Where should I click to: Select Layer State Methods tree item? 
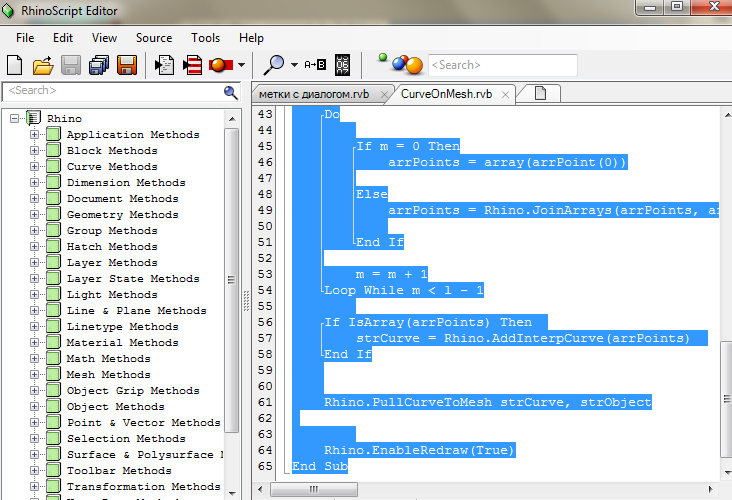tap(133, 279)
